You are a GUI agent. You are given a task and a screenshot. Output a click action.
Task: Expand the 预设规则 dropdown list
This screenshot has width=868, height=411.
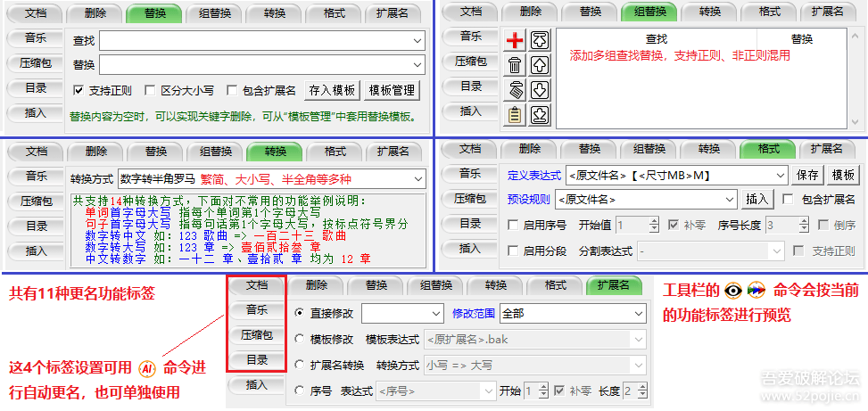tap(730, 200)
